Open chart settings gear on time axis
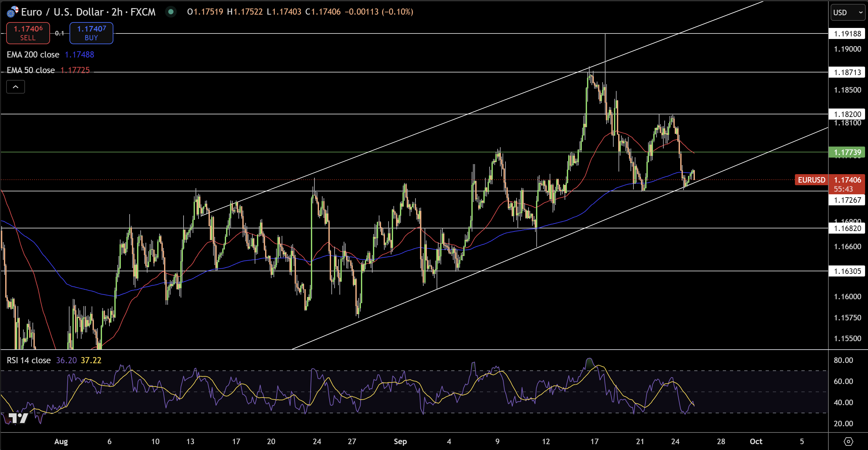868x450 pixels. [x=848, y=441]
